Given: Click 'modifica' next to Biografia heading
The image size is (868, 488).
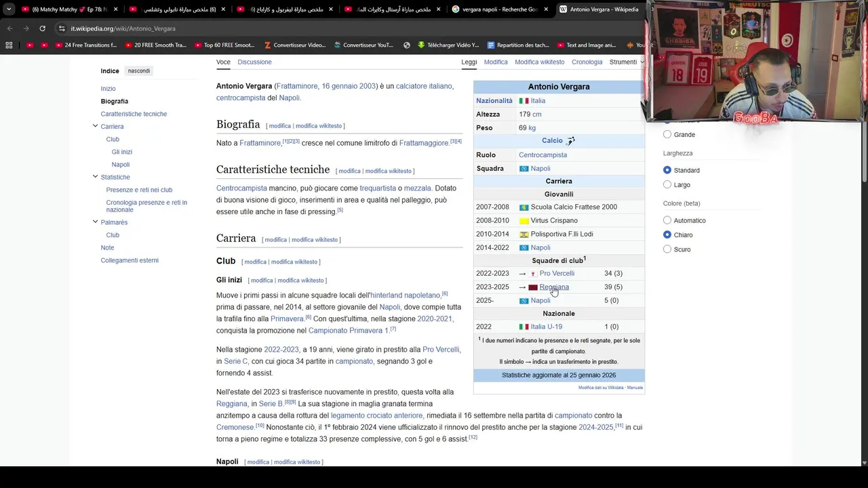Looking at the screenshot, I should 279,126.
